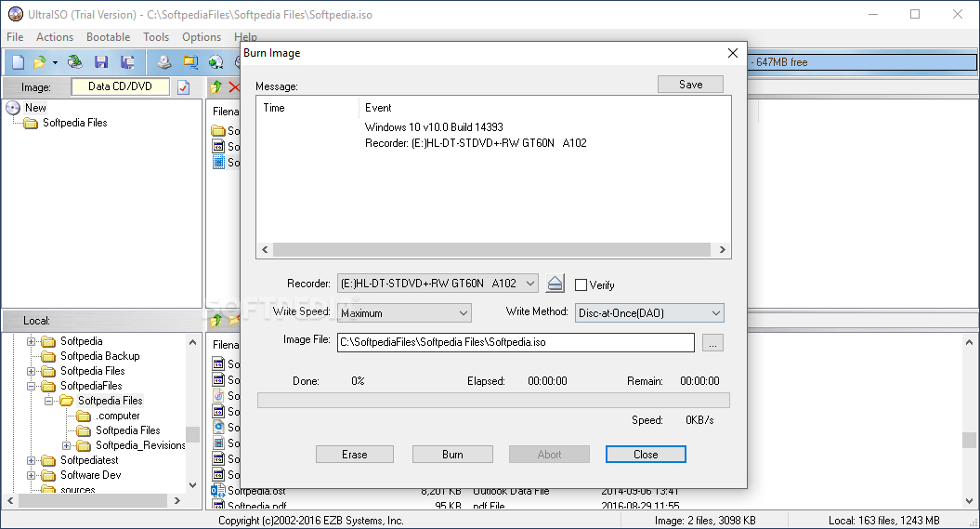Click the Open image folder icon
The width and height of the screenshot is (980, 529).
tap(39, 62)
